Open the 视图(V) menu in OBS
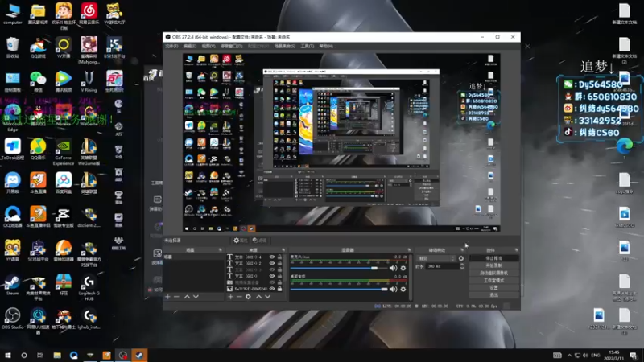Image resolution: width=644 pixels, height=362 pixels. pyautogui.click(x=208, y=47)
